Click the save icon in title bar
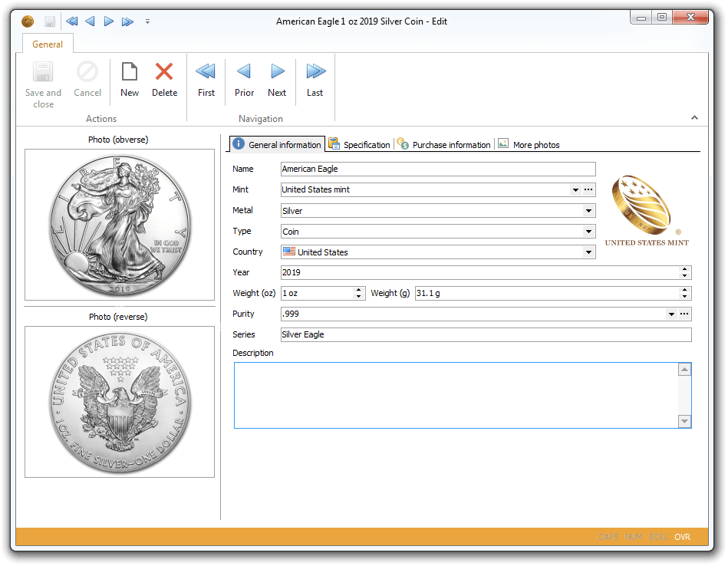 pos(50,21)
